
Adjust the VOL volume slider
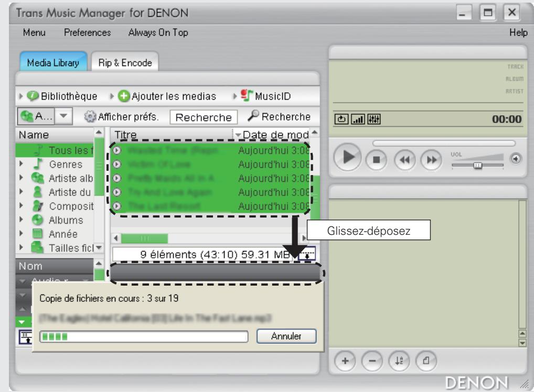477,166
